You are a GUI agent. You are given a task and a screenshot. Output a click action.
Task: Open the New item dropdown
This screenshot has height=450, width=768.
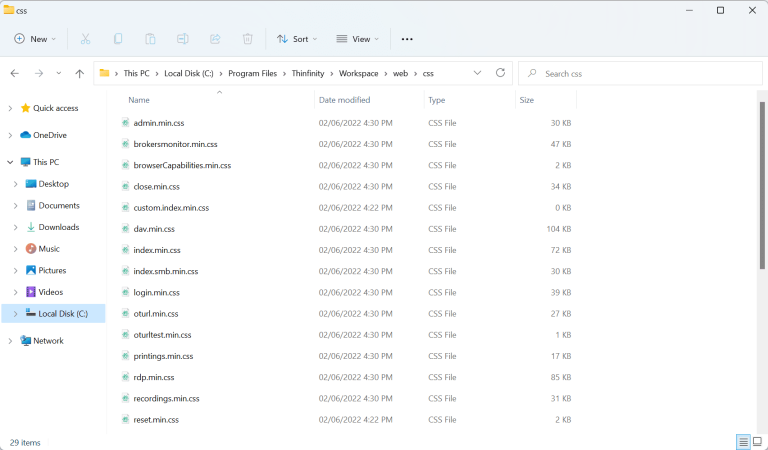[x=35, y=39]
